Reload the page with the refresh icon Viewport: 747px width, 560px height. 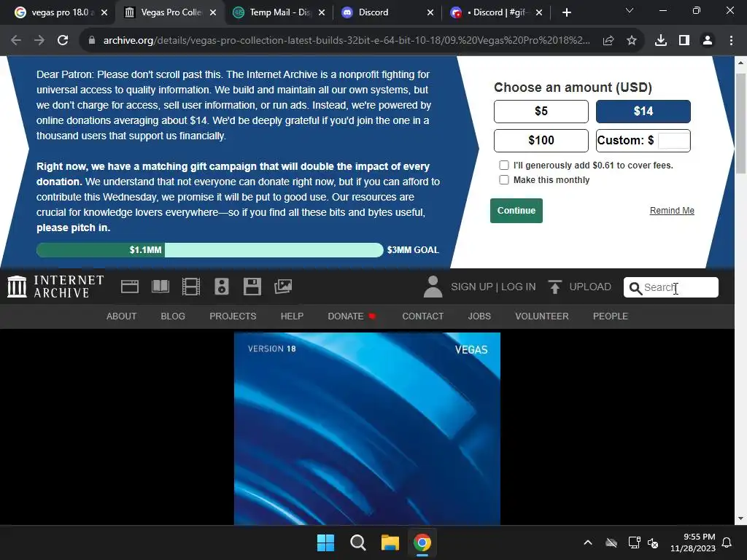tap(63, 41)
